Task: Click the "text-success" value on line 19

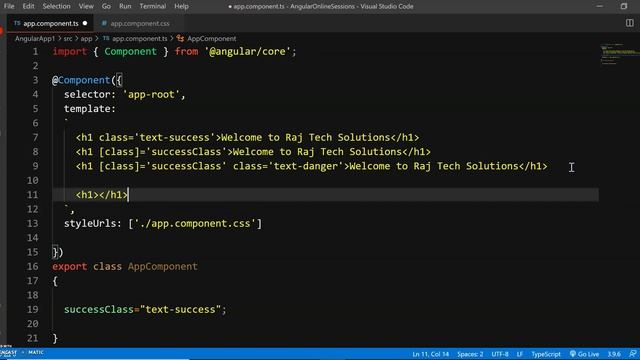Action: pyautogui.click(x=180, y=309)
